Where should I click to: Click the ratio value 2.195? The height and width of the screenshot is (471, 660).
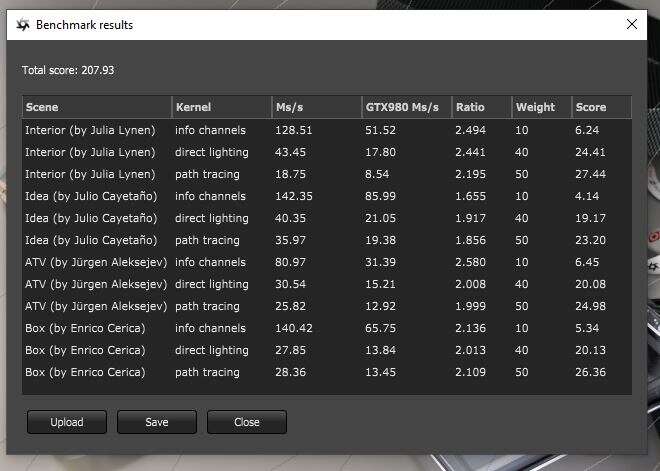tap(471, 174)
